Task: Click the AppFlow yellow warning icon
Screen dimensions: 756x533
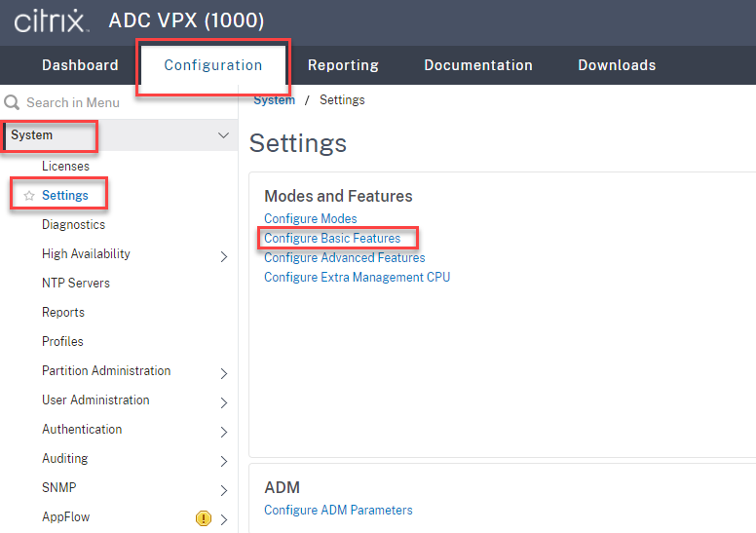Action: [x=204, y=518]
